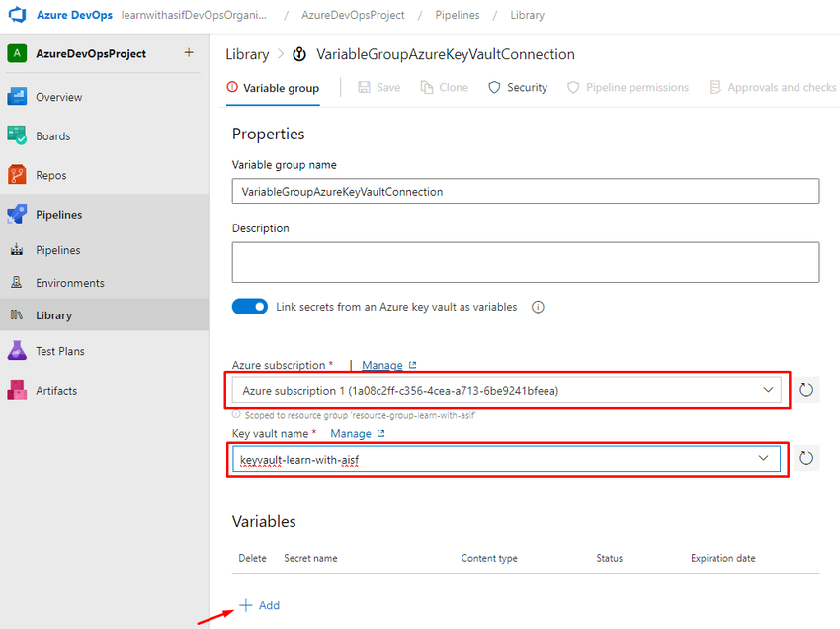This screenshot has height=629, width=840.
Task: Click plus icon to add new project item
Action: 189,53
